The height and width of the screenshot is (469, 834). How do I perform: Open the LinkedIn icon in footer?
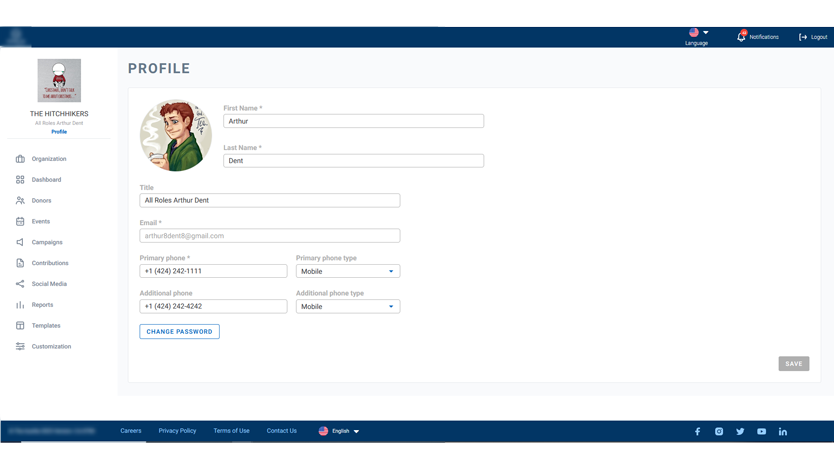(783, 432)
